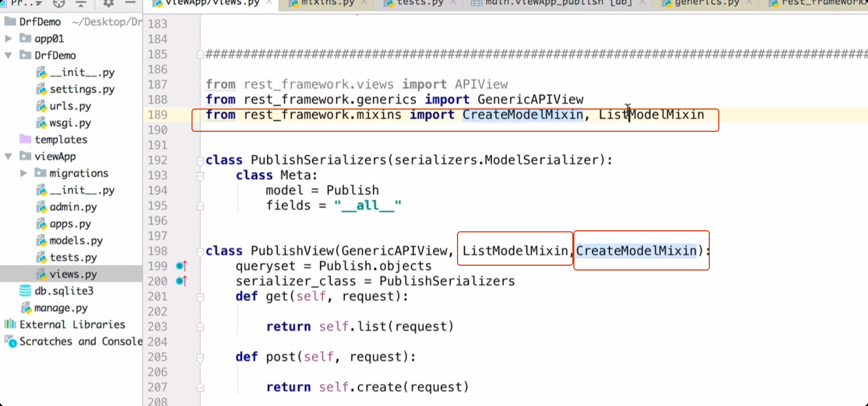Select apps.py in the project tree

click(70, 223)
